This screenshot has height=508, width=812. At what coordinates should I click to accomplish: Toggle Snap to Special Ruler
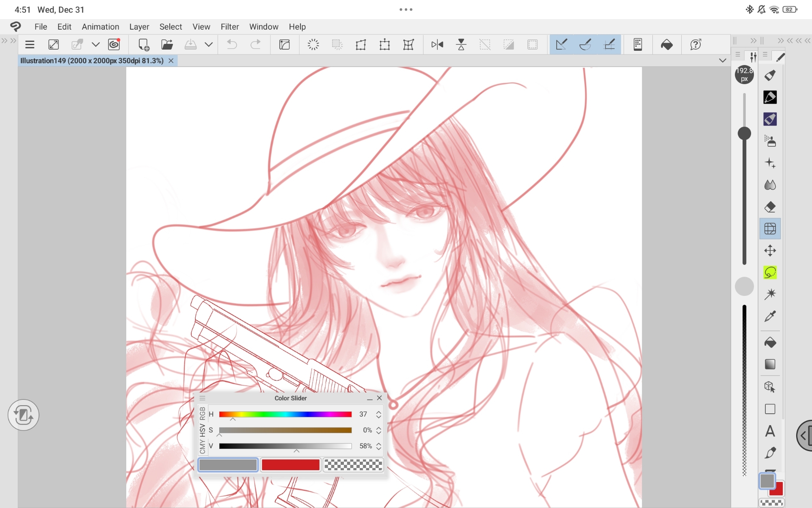pos(585,45)
